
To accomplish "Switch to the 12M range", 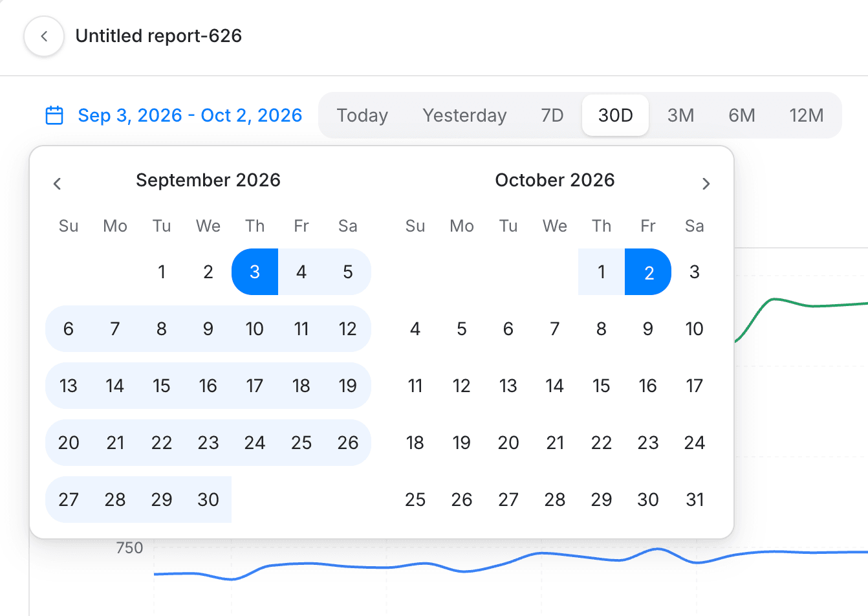I will coord(806,115).
